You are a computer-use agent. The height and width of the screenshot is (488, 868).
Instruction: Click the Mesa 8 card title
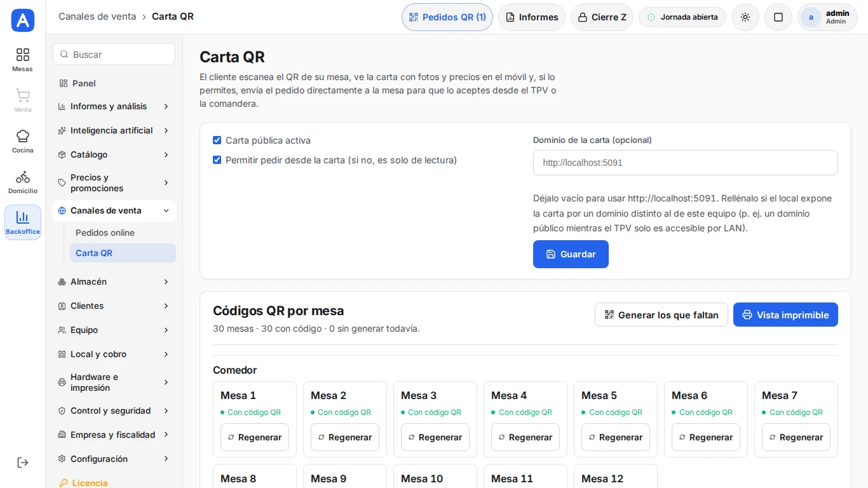[x=238, y=478]
